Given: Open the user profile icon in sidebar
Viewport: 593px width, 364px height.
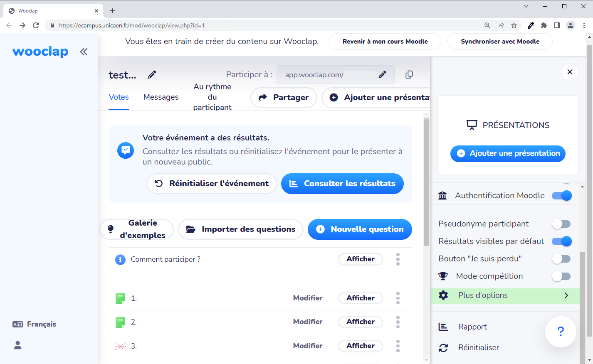Looking at the screenshot, I should pyautogui.click(x=18, y=345).
